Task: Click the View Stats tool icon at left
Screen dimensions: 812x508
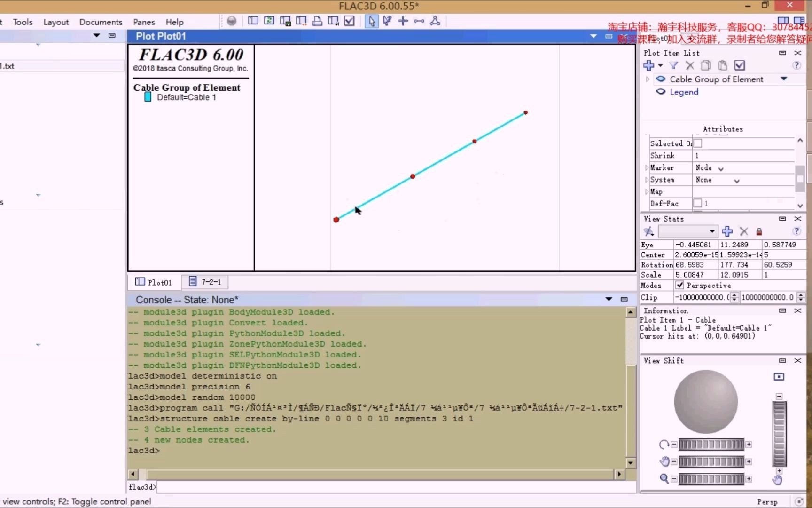Action: [x=649, y=231]
